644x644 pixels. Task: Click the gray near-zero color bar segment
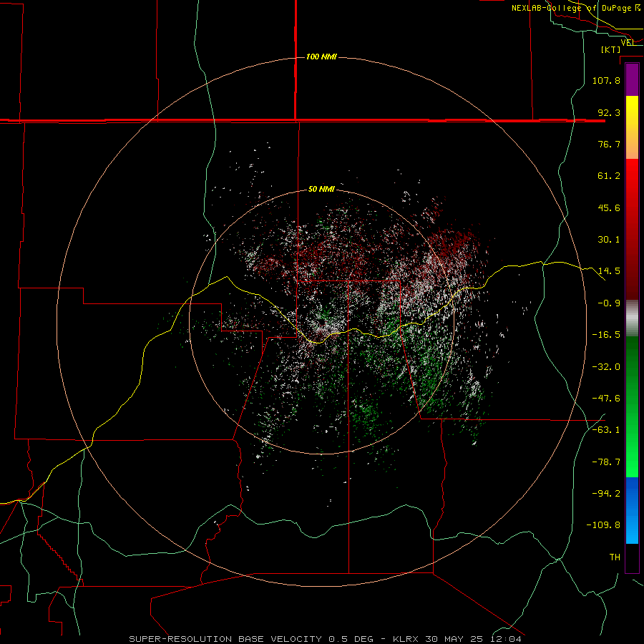(632, 318)
